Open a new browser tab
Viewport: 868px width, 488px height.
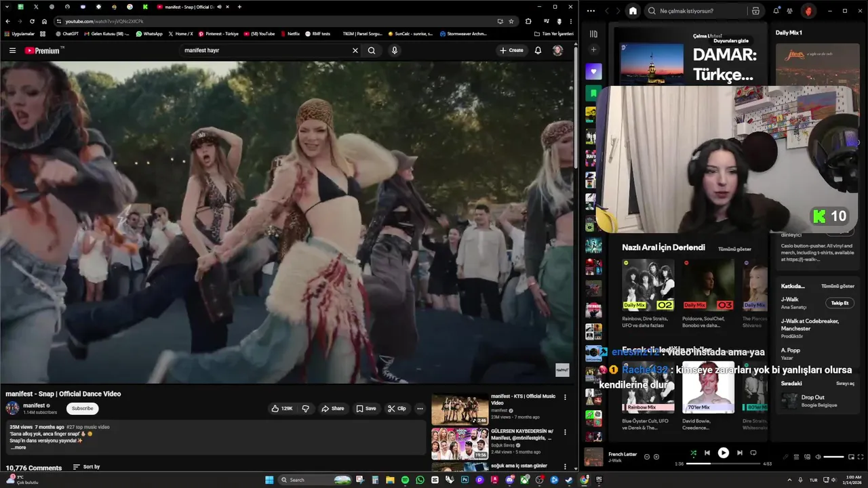239,7
